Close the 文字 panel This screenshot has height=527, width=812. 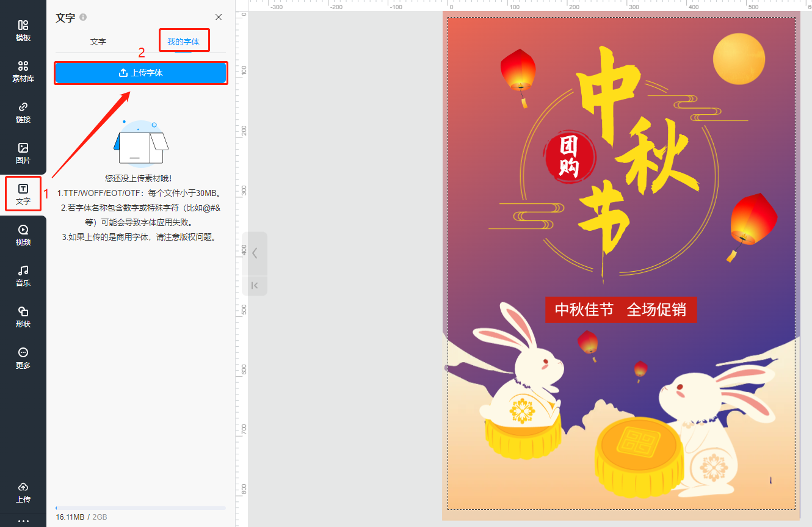pyautogui.click(x=219, y=17)
